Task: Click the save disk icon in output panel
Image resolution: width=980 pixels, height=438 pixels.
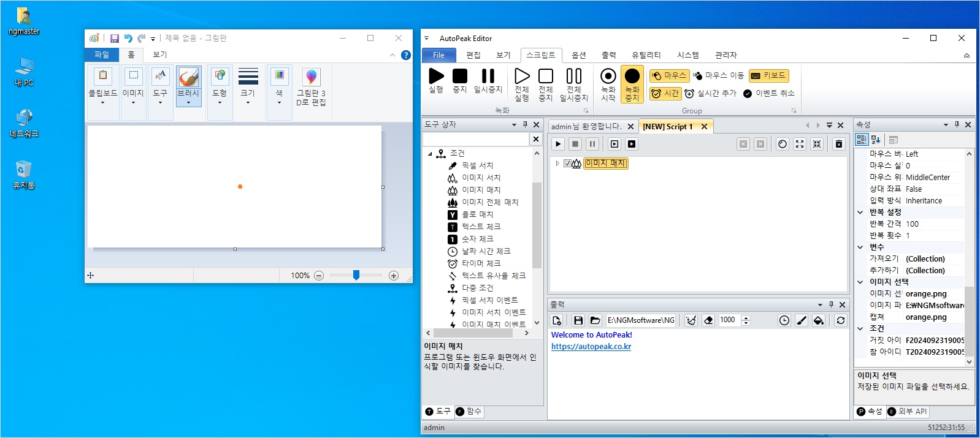Action: (x=578, y=320)
